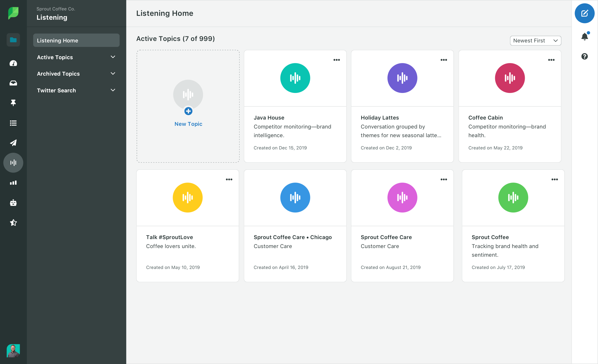598x364 pixels.
Task: Expand the Active Topics section
Action: click(113, 57)
